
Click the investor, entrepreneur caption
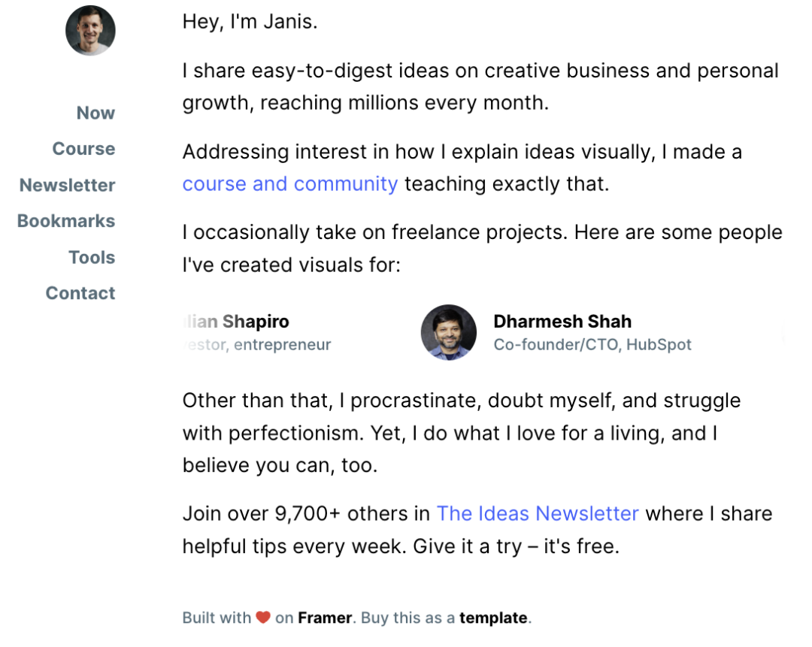(257, 345)
